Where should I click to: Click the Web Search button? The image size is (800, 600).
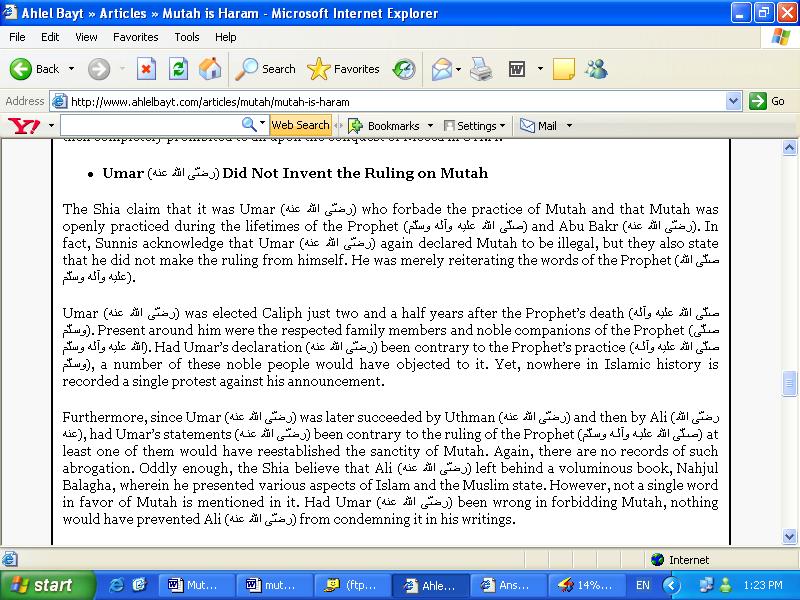[x=301, y=125]
